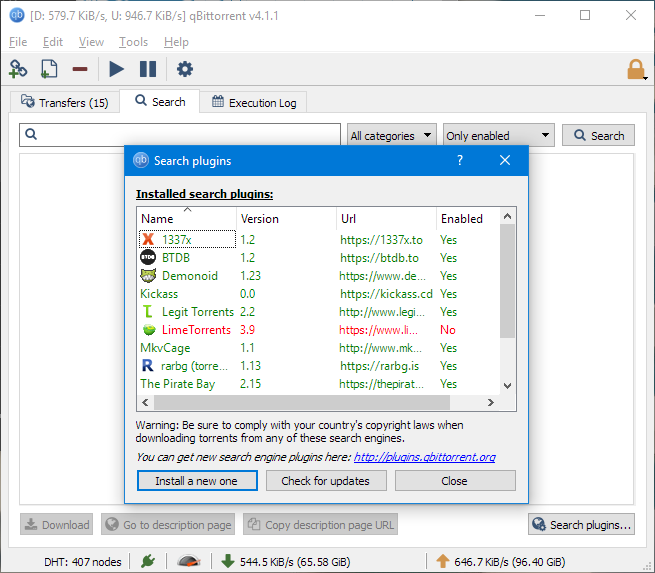Click the Search plugins... button
Viewport: 655px width, 573px height.
click(581, 525)
